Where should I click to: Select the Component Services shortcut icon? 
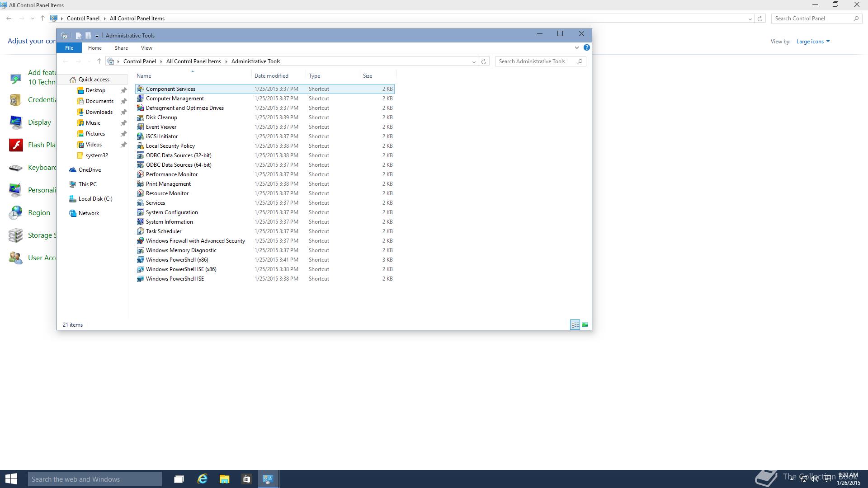[140, 89]
